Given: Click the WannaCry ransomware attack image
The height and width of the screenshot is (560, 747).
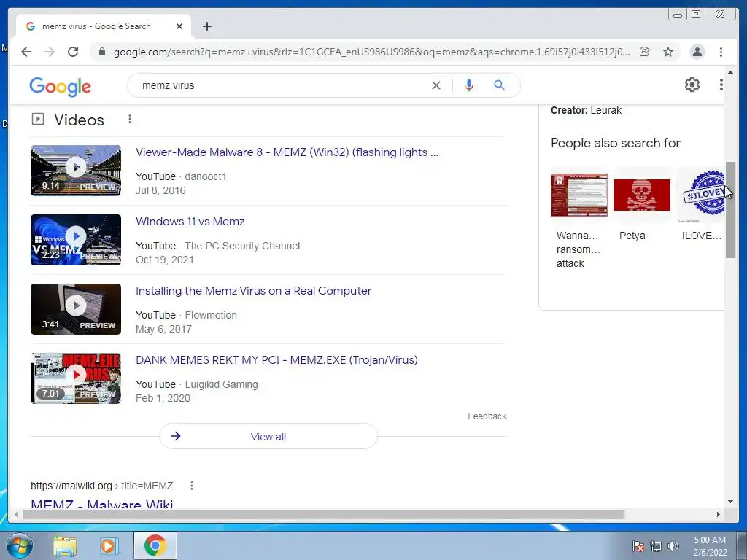Looking at the screenshot, I should [x=578, y=195].
